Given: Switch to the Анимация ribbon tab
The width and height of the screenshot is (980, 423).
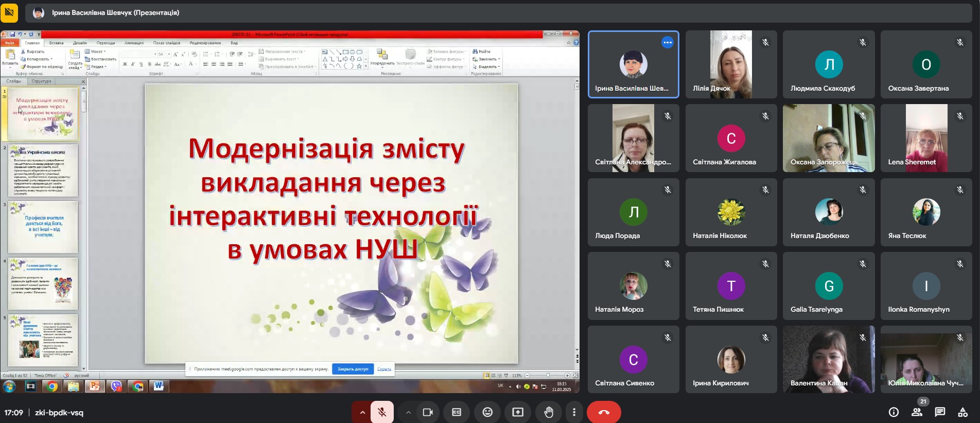Looking at the screenshot, I should point(134,43).
